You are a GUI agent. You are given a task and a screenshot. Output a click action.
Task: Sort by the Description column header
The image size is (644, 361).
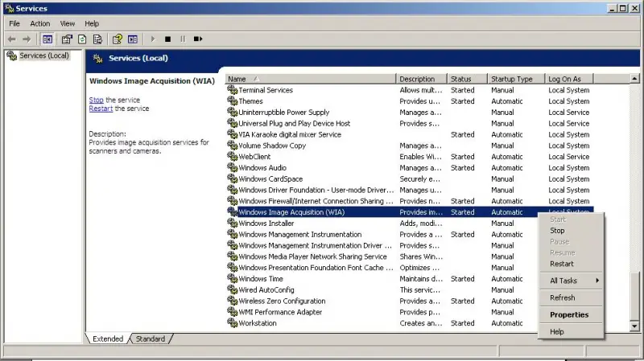[421, 79]
